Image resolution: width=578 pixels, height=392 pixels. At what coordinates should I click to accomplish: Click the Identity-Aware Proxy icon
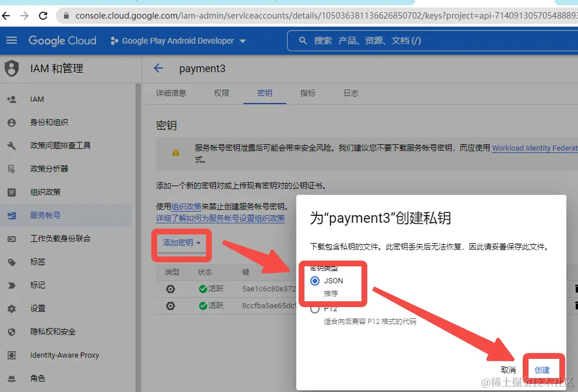coord(12,355)
